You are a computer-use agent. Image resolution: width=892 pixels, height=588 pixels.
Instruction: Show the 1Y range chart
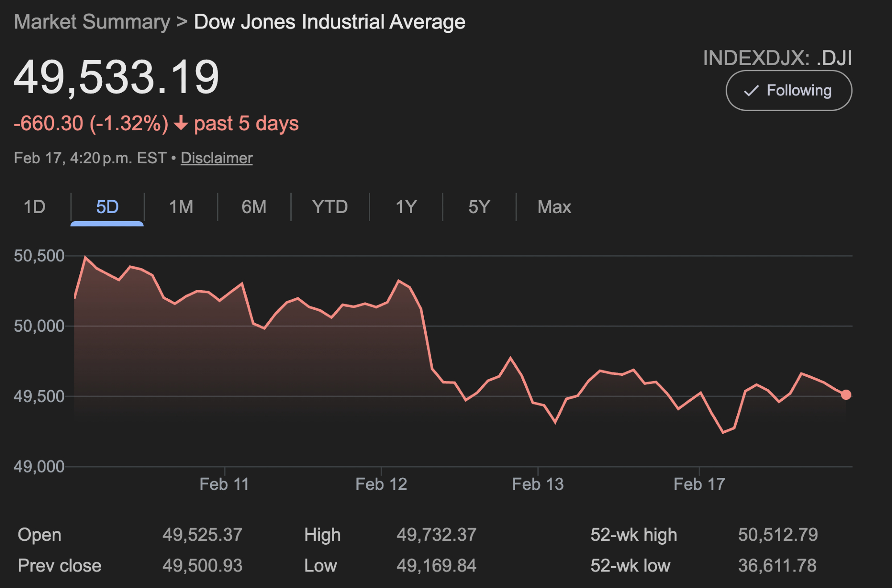tap(406, 207)
